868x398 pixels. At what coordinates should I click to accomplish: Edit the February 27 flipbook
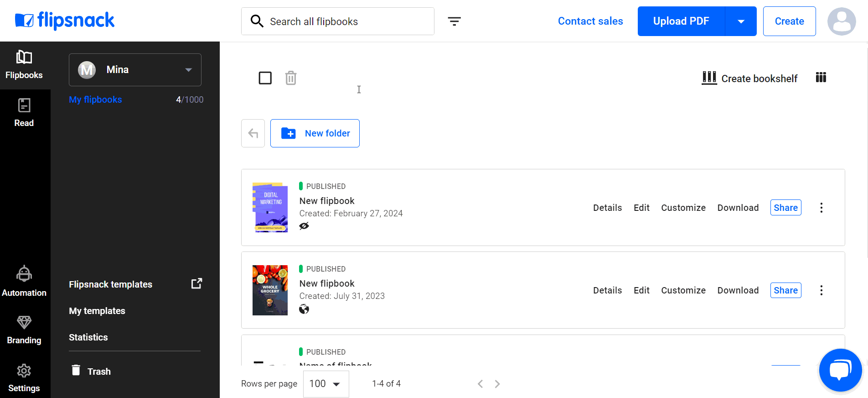pos(641,208)
